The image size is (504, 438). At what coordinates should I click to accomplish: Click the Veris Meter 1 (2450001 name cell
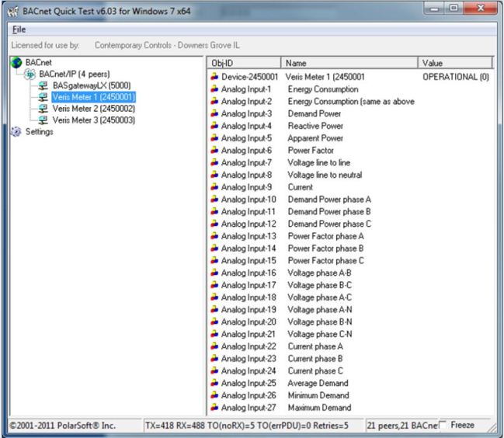click(325, 77)
